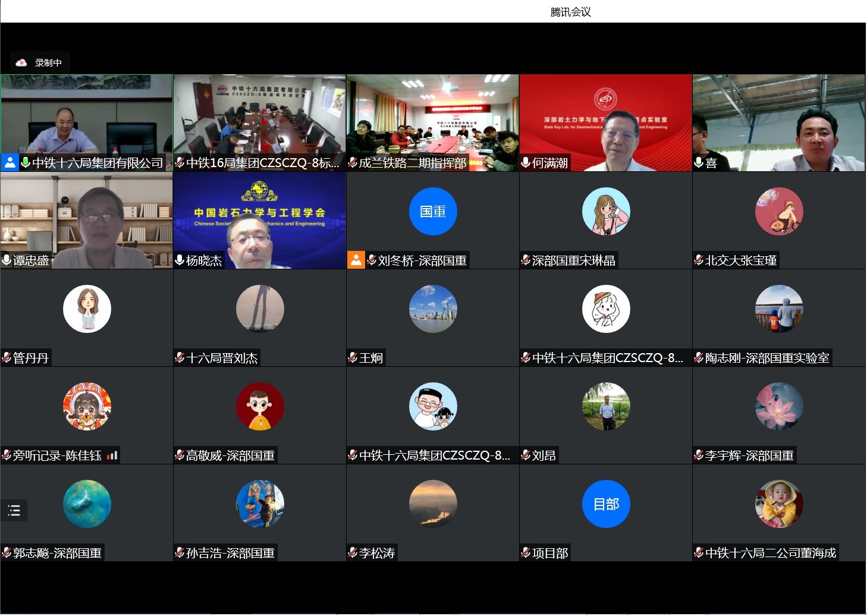Image resolution: width=867 pixels, height=616 pixels.
Task: Click the baby photo avatar of 董海成
Action: [779, 504]
